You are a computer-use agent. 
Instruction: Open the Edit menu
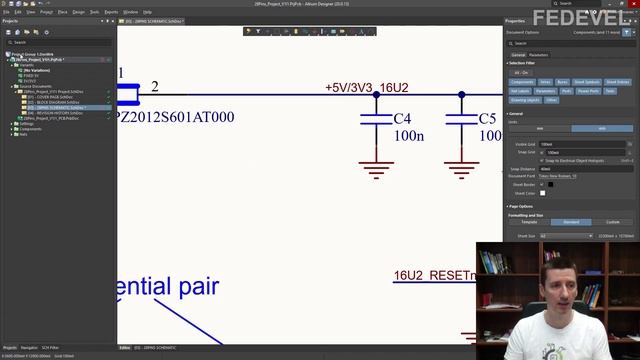point(18,12)
